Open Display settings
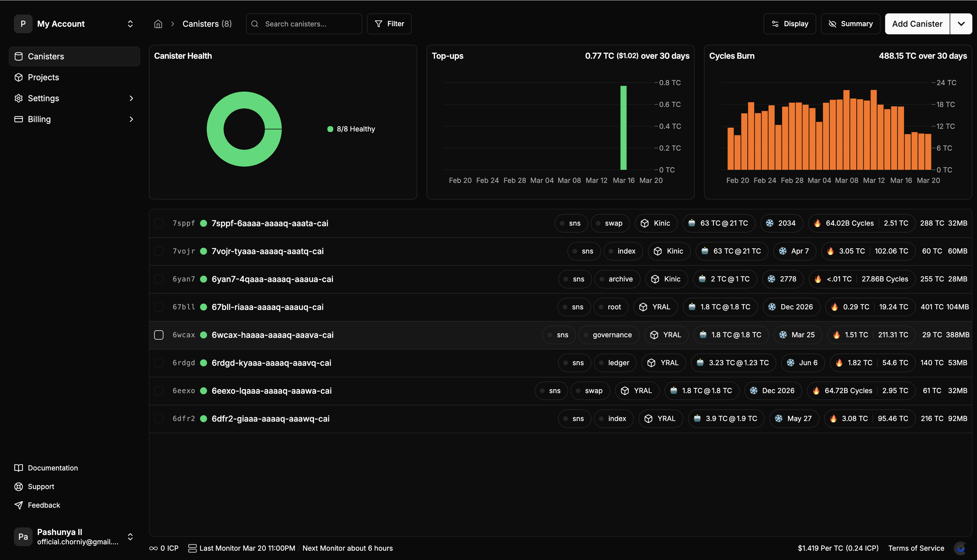 point(789,24)
